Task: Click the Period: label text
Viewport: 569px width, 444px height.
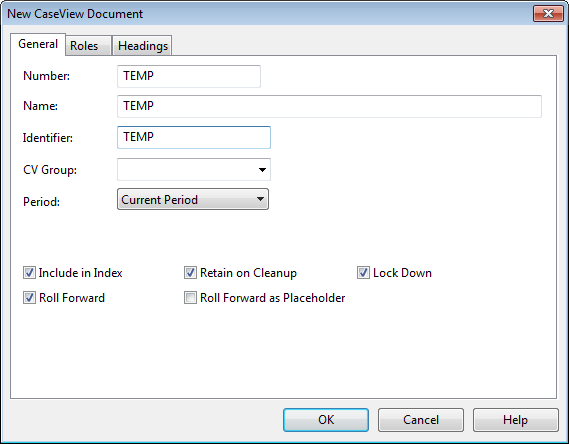Action: 41,202
